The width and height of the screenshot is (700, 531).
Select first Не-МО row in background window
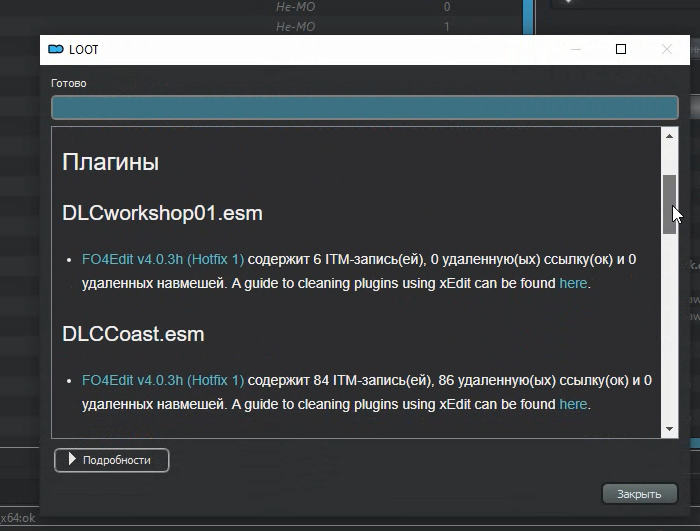click(296, 7)
